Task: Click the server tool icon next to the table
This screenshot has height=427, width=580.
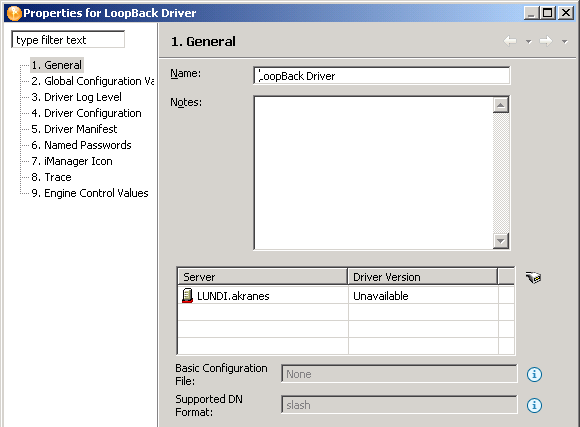Action: [x=533, y=277]
